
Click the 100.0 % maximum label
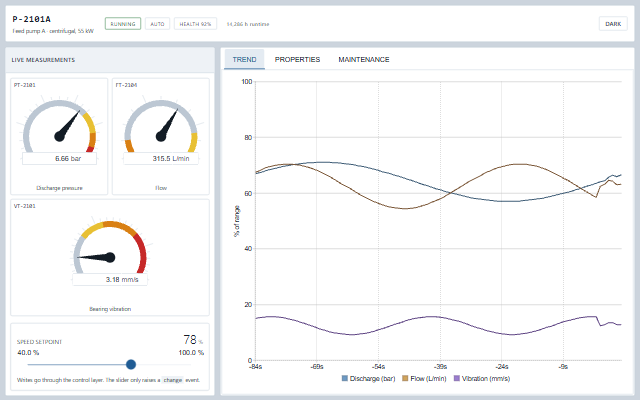pos(191,353)
